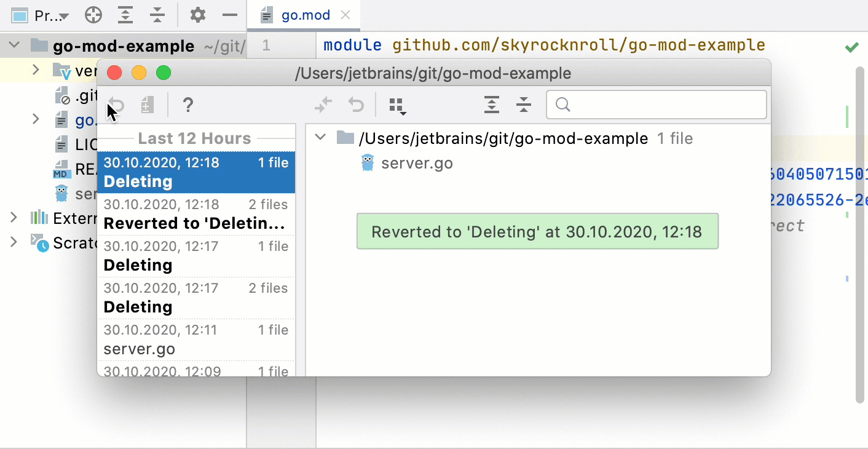This screenshot has width=868, height=449.
Task: Collapse the go-mod-example folder in the dialog
Action: point(320,138)
